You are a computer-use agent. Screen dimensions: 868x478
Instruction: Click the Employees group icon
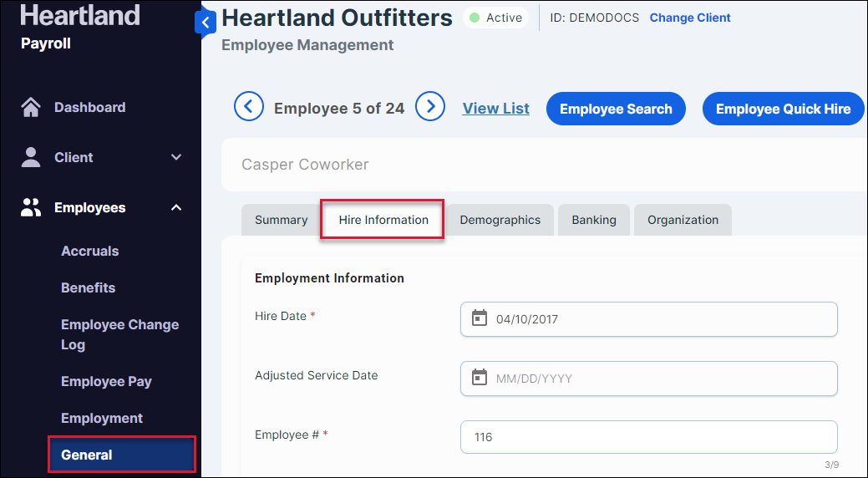pos(30,208)
